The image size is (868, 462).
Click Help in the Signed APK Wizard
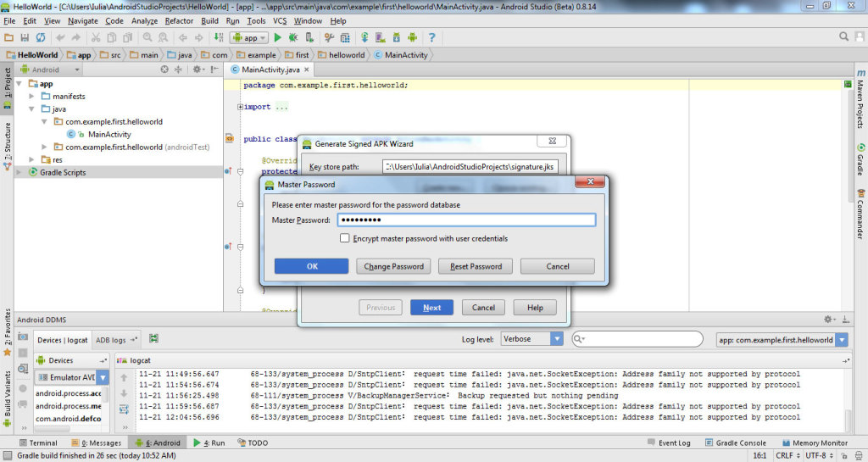tap(535, 308)
